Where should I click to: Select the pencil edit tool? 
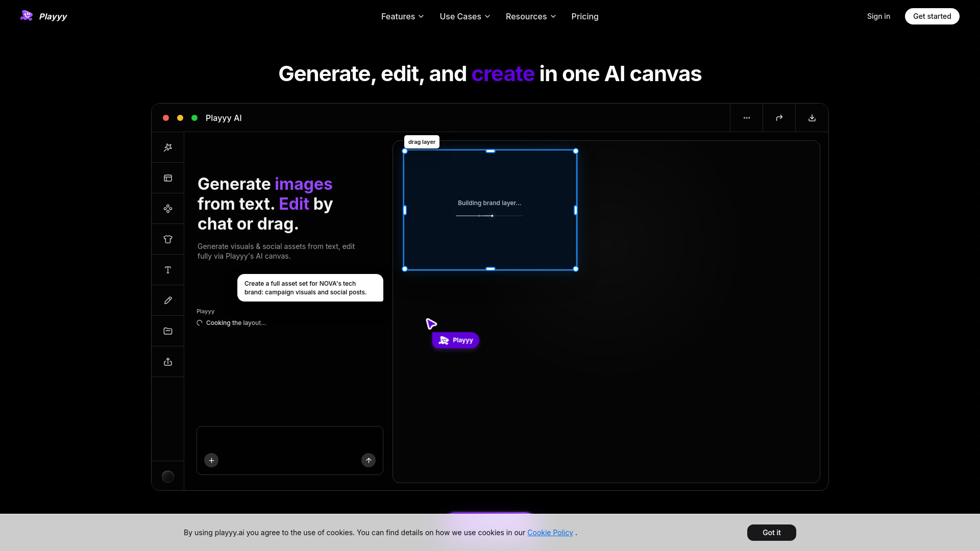click(x=168, y=300)
